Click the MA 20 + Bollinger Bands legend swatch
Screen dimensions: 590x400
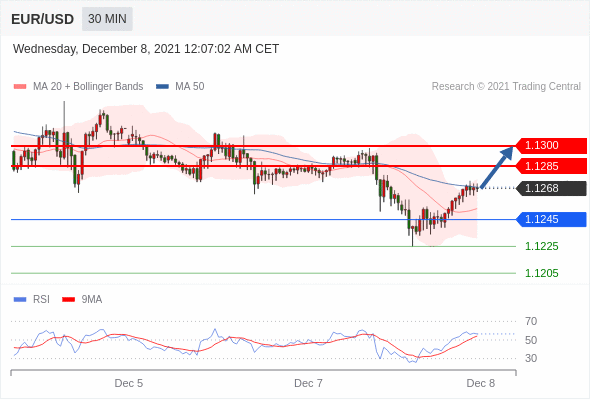point(20,87)
